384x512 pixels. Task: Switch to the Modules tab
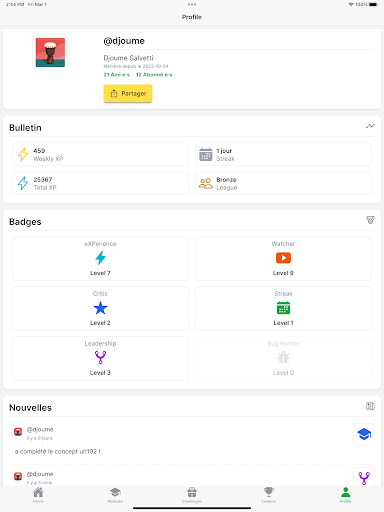tap(115, 495)
